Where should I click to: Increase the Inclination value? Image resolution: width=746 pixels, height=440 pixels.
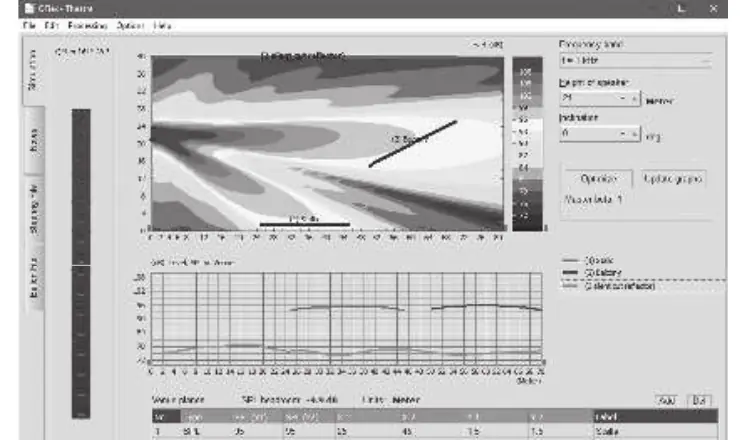(x=634, y=134)
